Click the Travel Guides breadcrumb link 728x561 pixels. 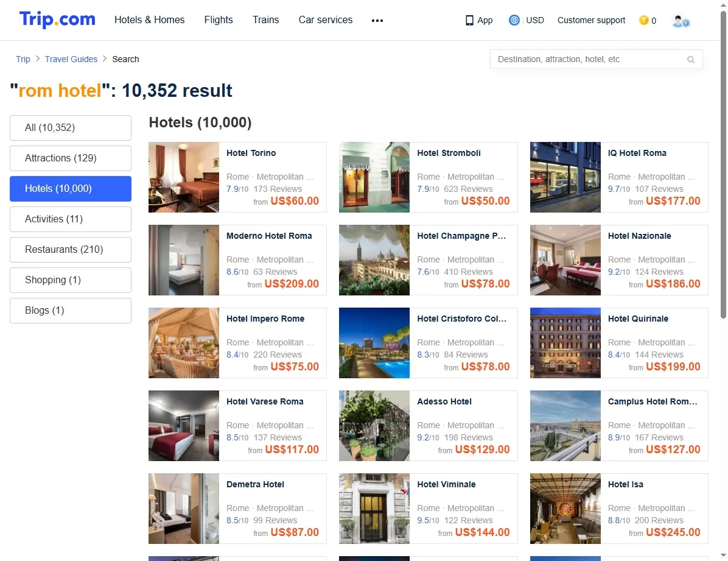coord(71,59)
